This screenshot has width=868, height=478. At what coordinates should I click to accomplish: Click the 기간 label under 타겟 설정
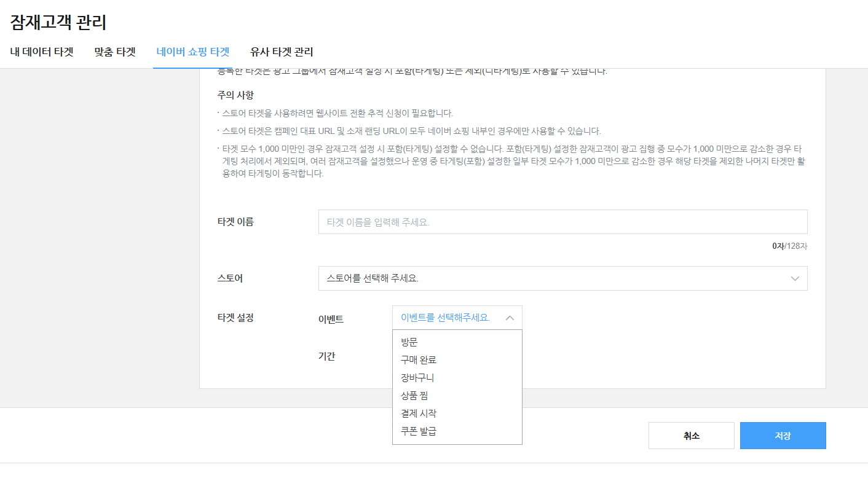coord(326,356)
